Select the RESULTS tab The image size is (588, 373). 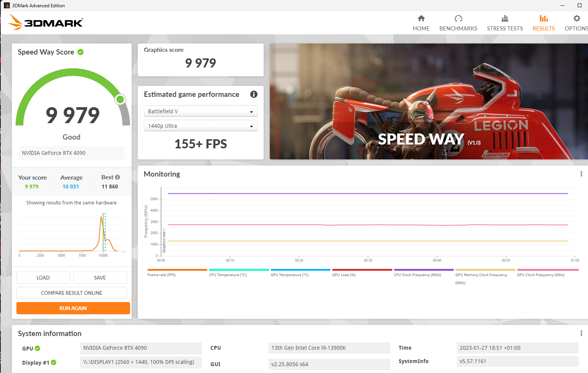tap(544, 23)
